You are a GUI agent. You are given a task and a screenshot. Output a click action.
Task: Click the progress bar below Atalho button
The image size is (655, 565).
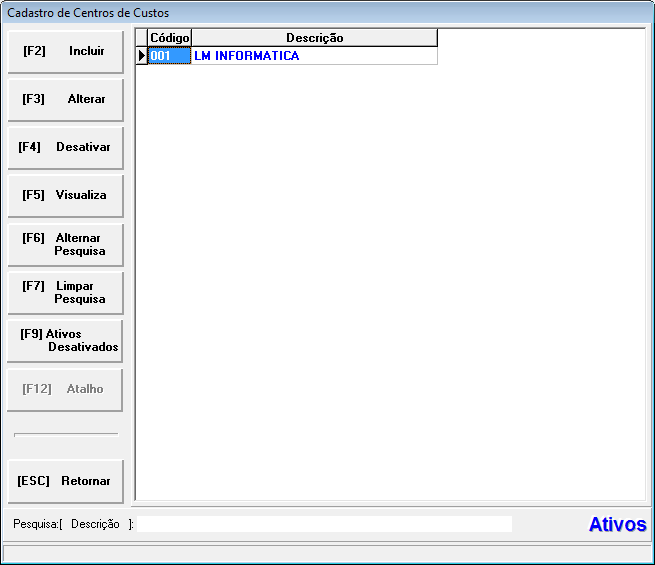[x=66, y=435]
